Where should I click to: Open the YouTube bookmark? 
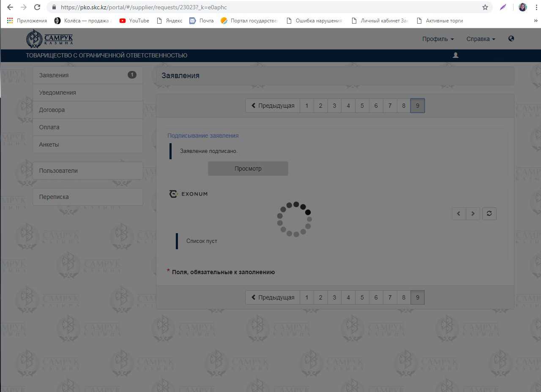(x=134, y=20)
